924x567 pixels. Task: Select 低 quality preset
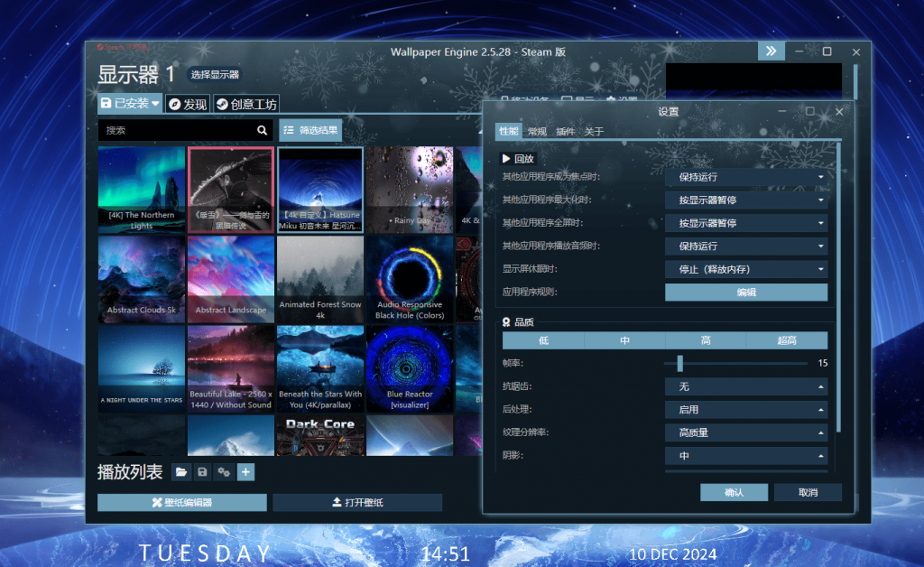coord(543,340)
